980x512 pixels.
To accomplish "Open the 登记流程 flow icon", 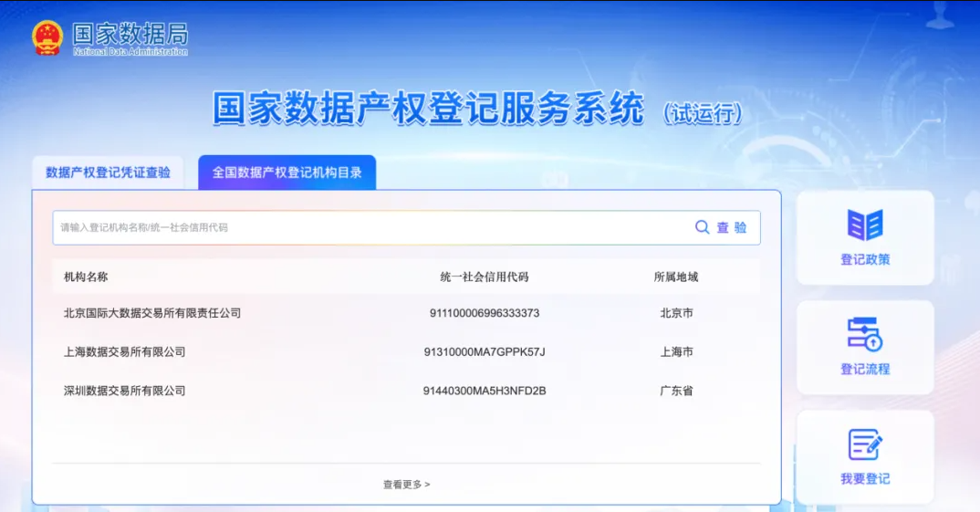I will tap(865, 334).
